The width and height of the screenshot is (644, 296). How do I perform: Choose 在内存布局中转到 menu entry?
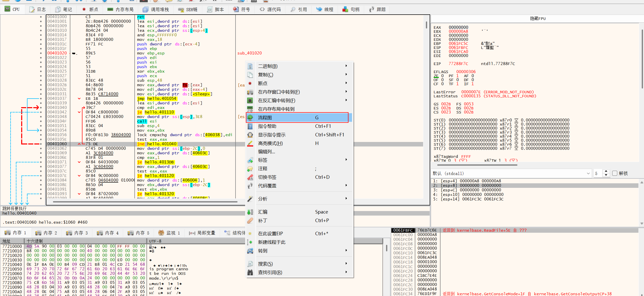coord(299,109)
